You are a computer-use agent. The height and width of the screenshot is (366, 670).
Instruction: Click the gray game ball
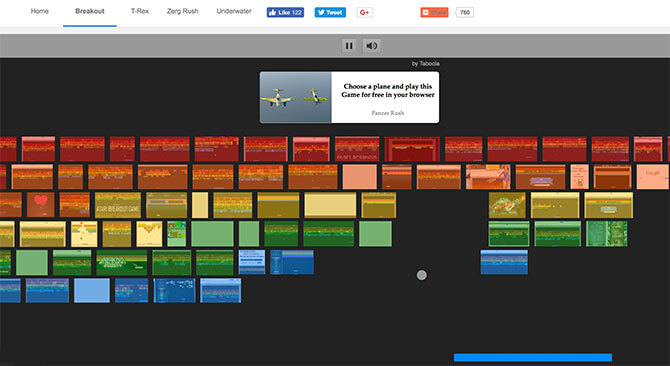coord(422,275)
